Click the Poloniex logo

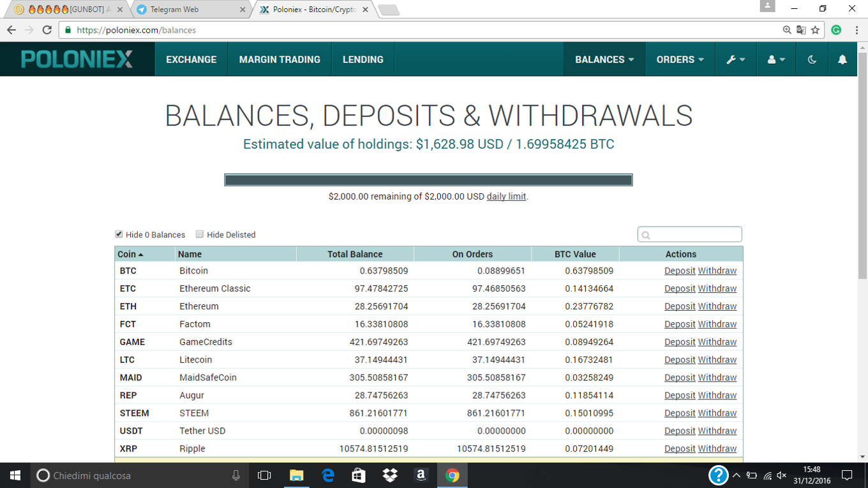coord(77,59)
